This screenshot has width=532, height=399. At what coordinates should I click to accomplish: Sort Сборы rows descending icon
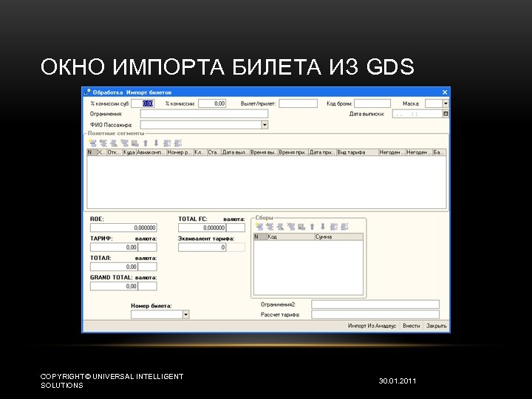pos(344,227)
